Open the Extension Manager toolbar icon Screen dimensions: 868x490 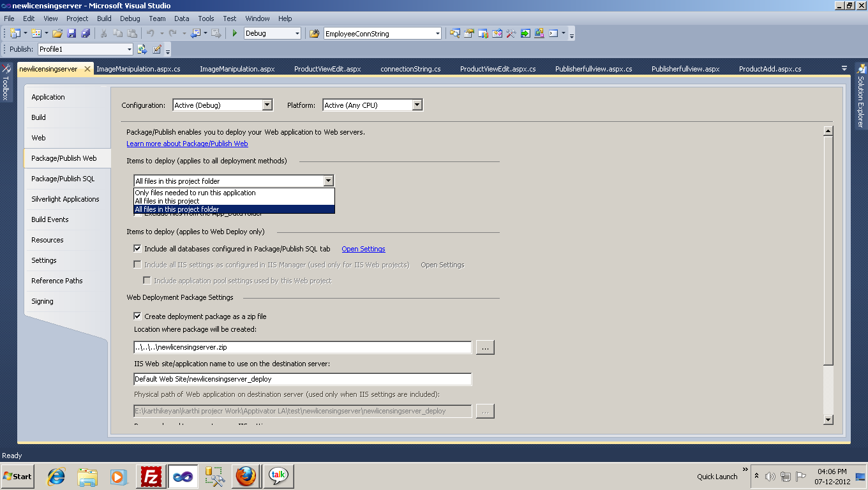(539, 33)
